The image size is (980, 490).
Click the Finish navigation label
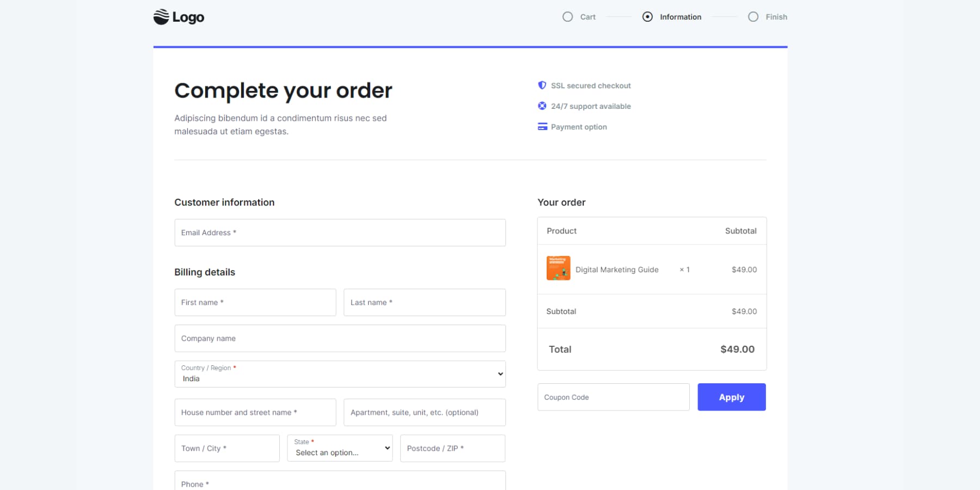point(777,16)
